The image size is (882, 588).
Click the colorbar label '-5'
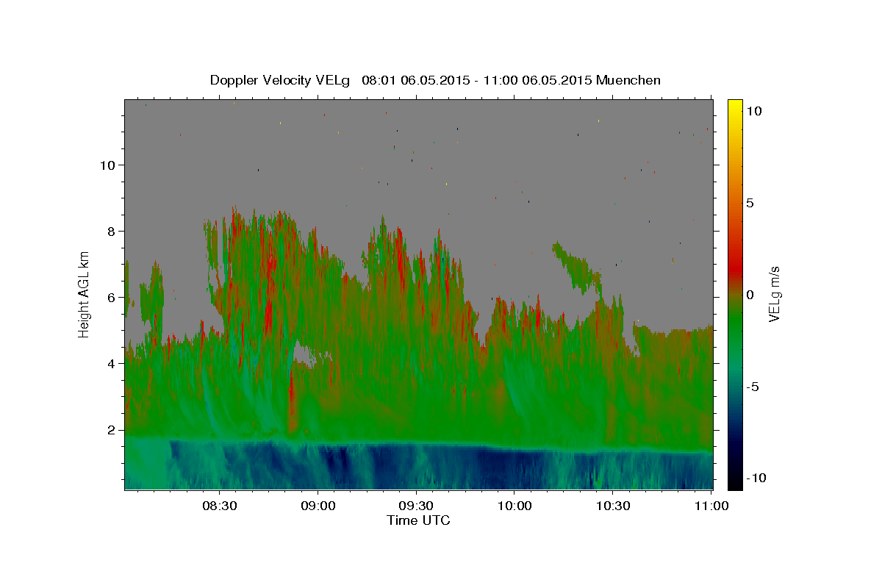click(x=753, y=387)
